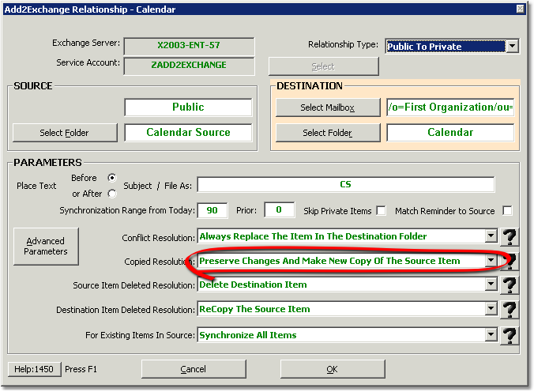Viewport: 534px width, 392px height.
Task: Select the Before radio button
Action: [111, 178]
